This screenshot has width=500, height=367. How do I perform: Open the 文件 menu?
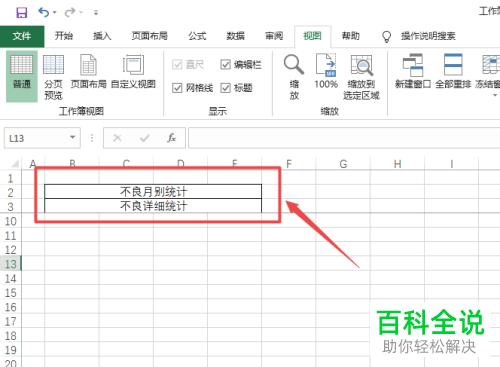22,36
